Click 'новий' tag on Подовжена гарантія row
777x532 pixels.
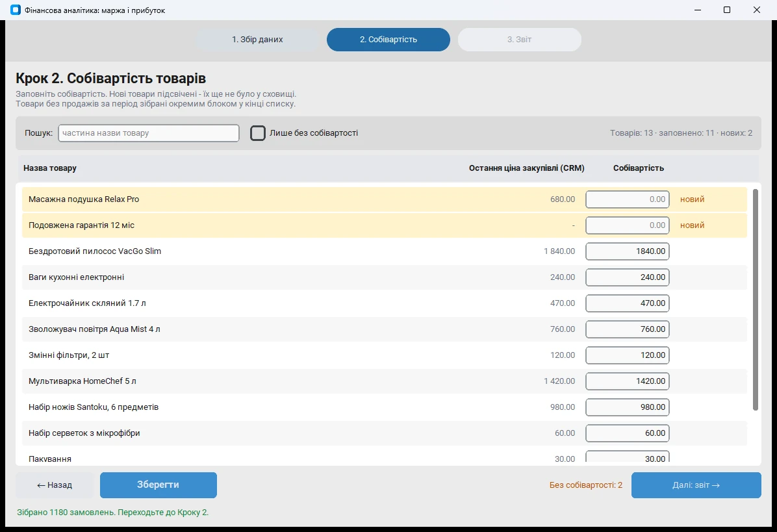pyautogui.click(x=693, y=225)
